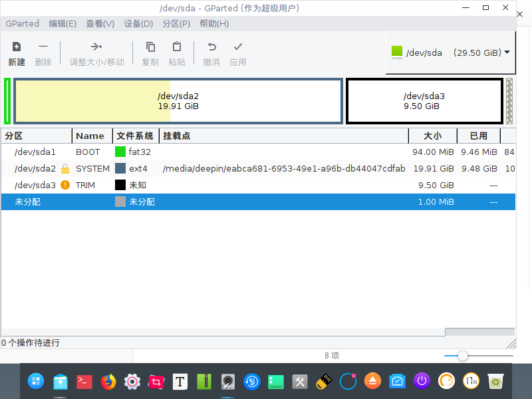The width and height of the screenshot is (532, 399).
Task: Open the archive manager in the dock
Action: (x=204, y=382)
